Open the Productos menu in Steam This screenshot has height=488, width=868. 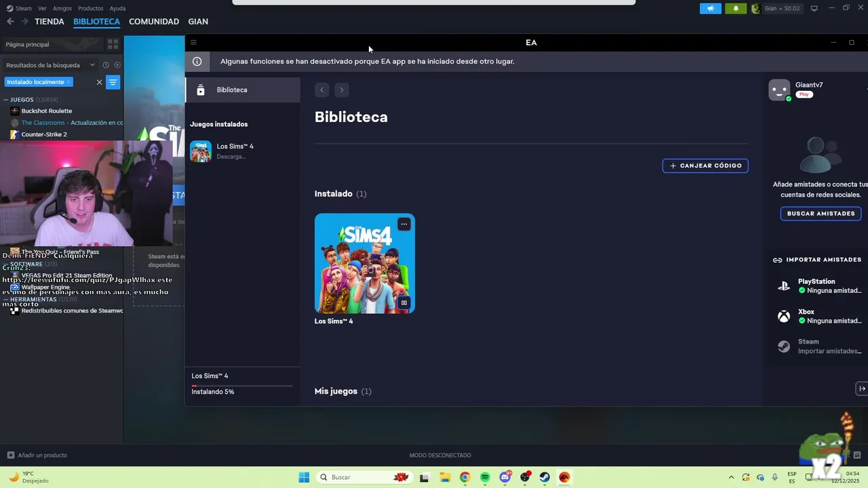(x=91, y=8)
